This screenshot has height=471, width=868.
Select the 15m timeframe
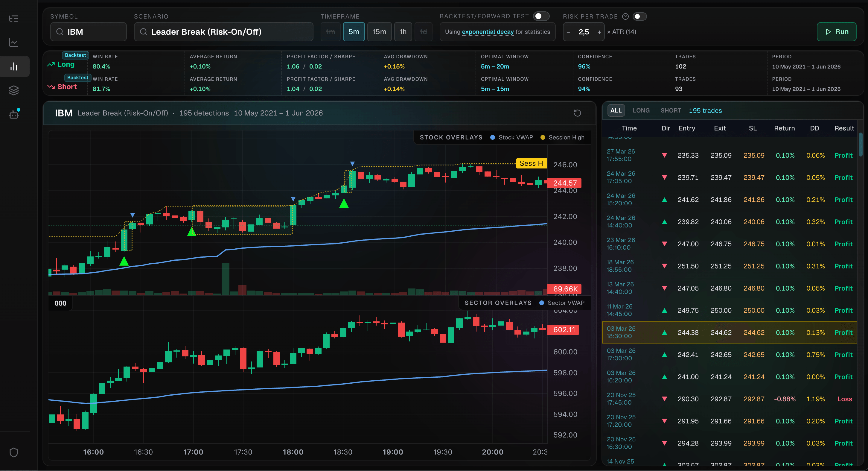(x=379, y=32)
